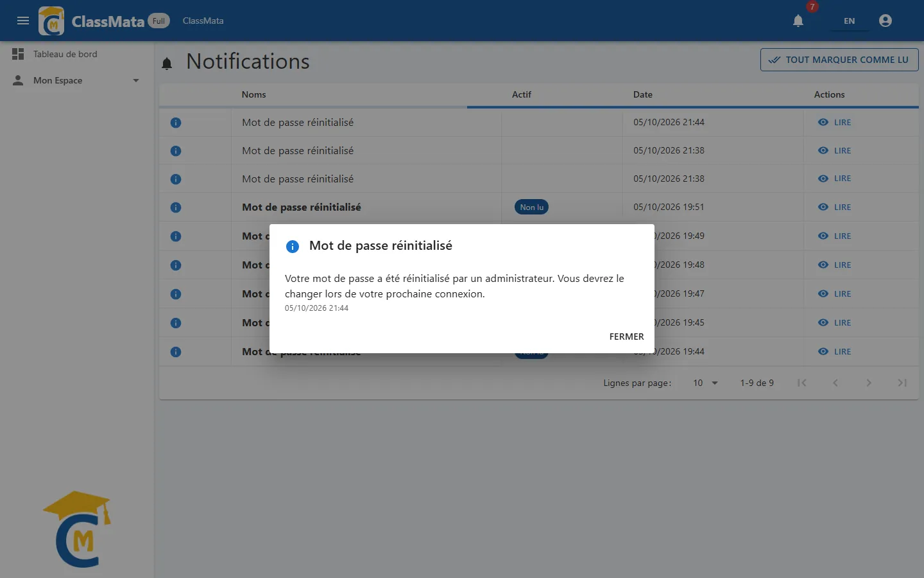924x578 pixels.
Task: Click info icon of the 19:44 notification
Action: click(x=176, y=352)
